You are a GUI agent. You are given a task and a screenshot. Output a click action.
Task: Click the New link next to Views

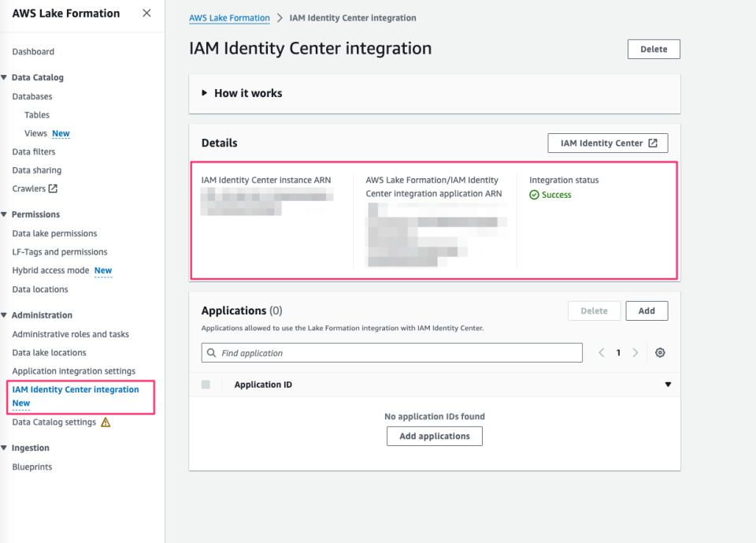pos(61,133)
